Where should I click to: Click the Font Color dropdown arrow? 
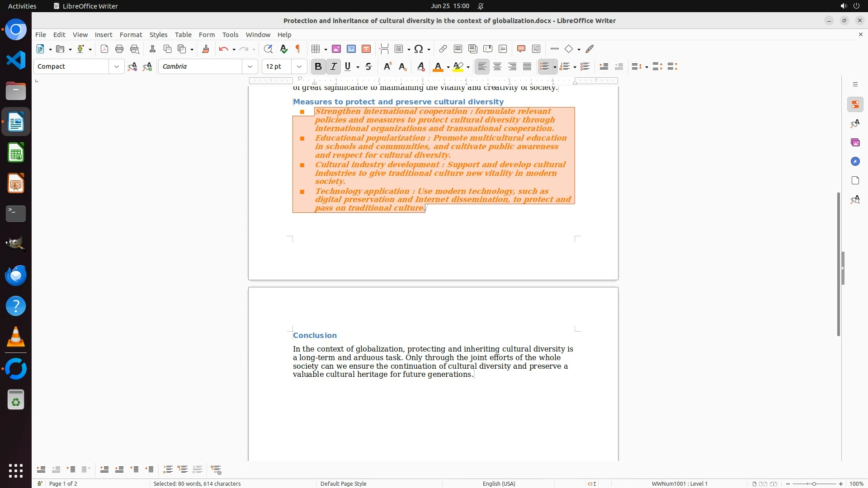pyautogui.click(x=448, y=67)
